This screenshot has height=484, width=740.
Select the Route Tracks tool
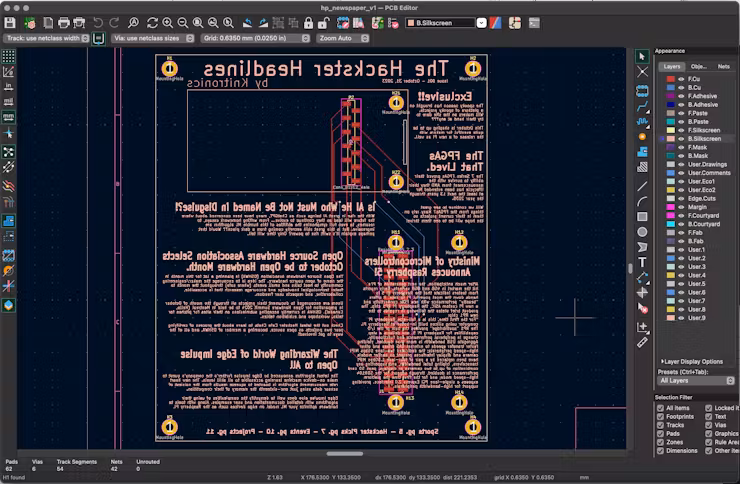coord(642,107)
